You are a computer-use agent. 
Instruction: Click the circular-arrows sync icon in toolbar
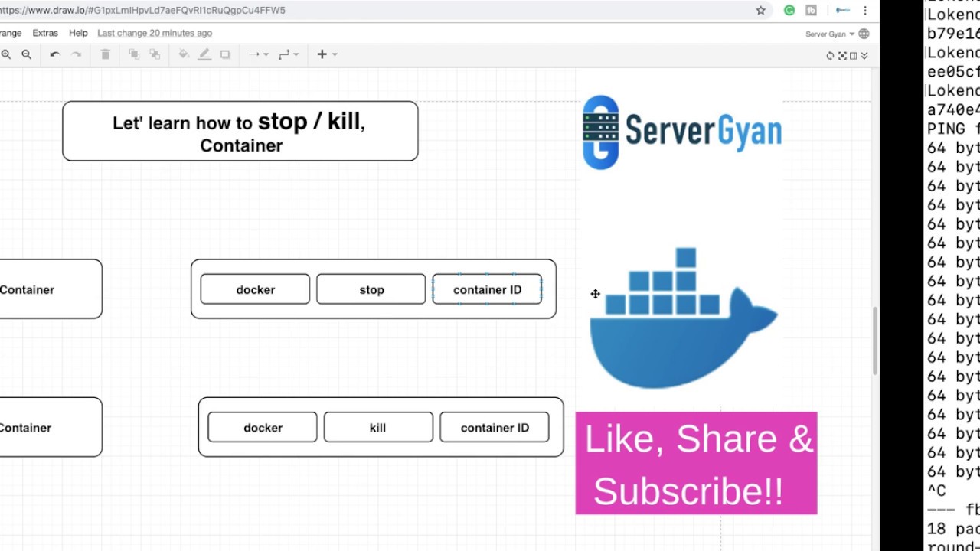point(830,55)
